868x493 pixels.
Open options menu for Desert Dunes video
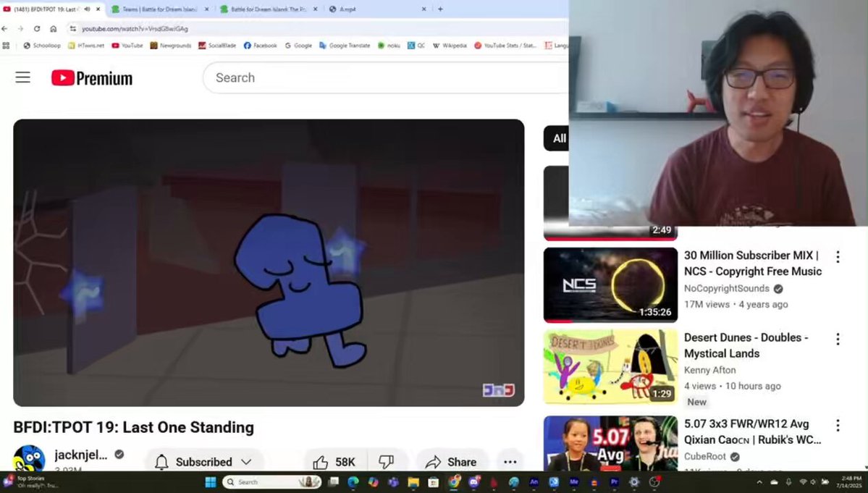pyautogui.click(x=838, y=339)
